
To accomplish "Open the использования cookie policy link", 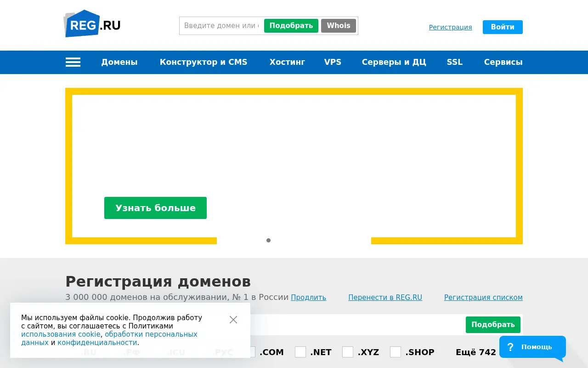I will [x=61, y=334].
